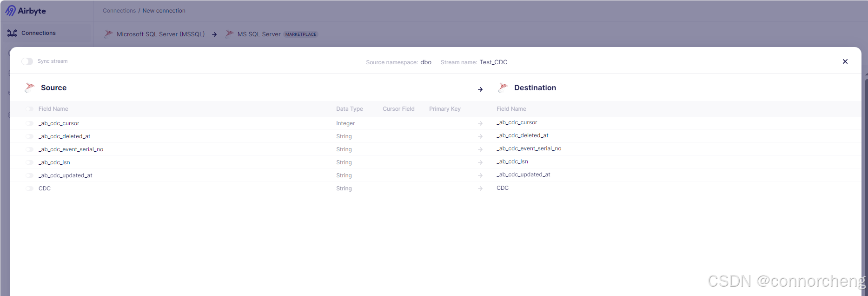Image resolution: width=868 pixels, height=296 pixels.
Task: Click the Primary Key column header
Action: pos(445,109)
